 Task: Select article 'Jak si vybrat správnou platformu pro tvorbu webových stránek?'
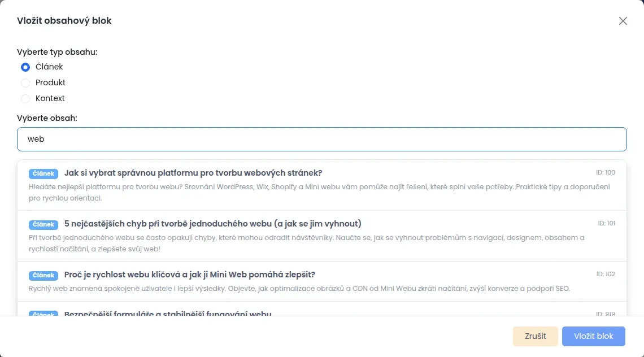click(321, 185)
